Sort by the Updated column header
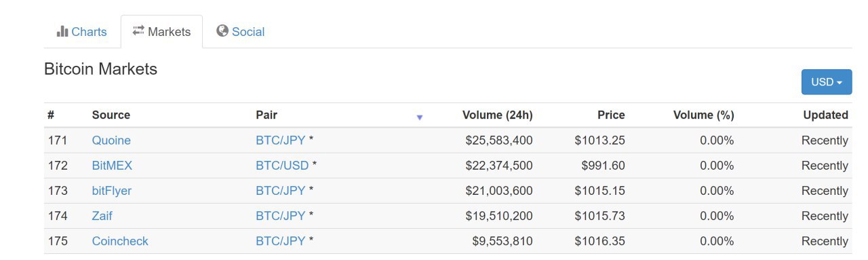The height and width of the screenshot is (260, 868). coord(825,115)
